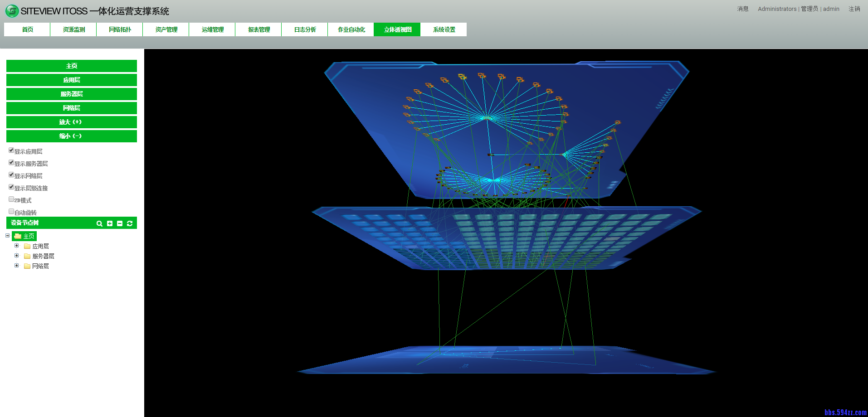
Task: Click the refresh icon in 设备节点树 header
Action: tap(130, 223)
